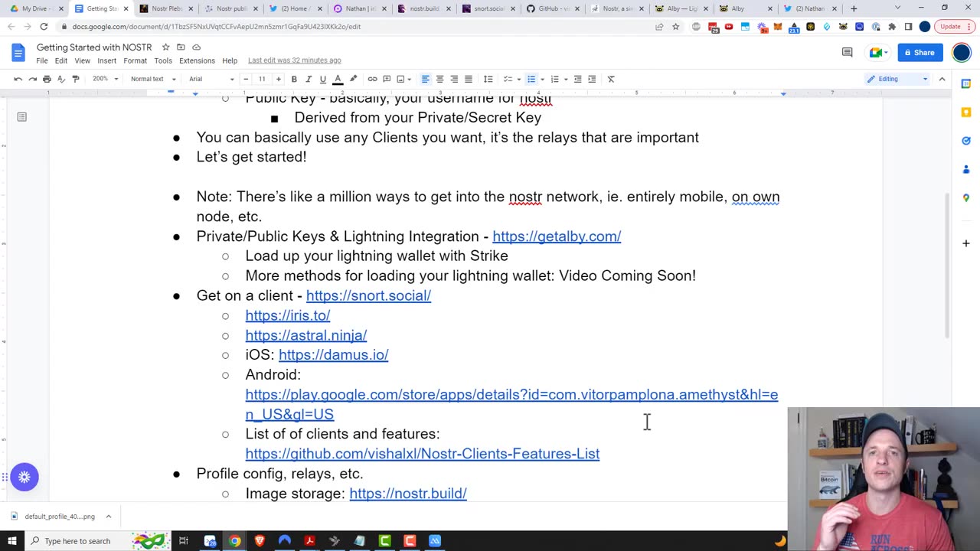Open Google Keep in side panel

pyautogui.click(x=966, y=112)
